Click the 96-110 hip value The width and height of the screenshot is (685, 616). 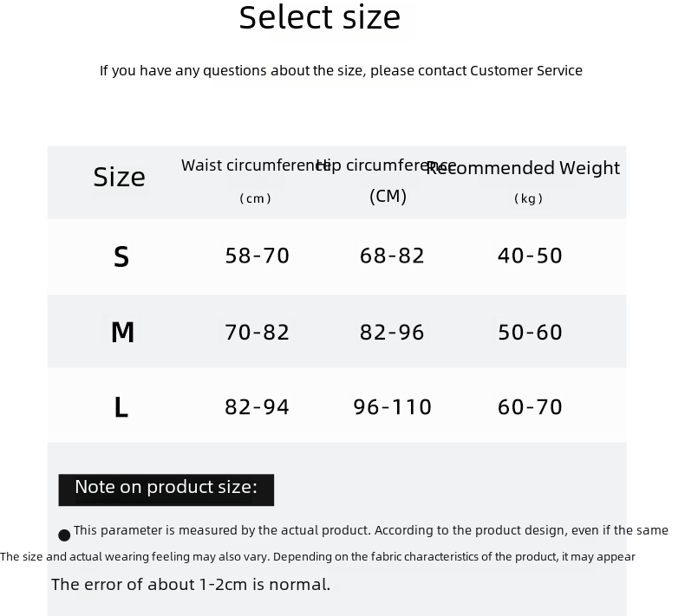pos(392,407)
